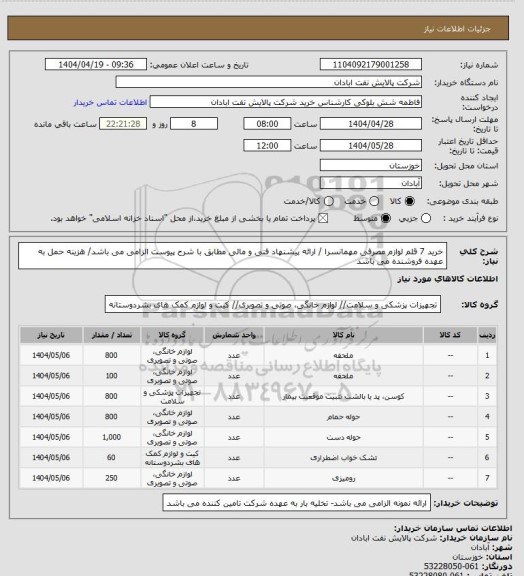Click item name حوله حمام
524x576 pixels.
pyautogui.click(x=343, y=417)
